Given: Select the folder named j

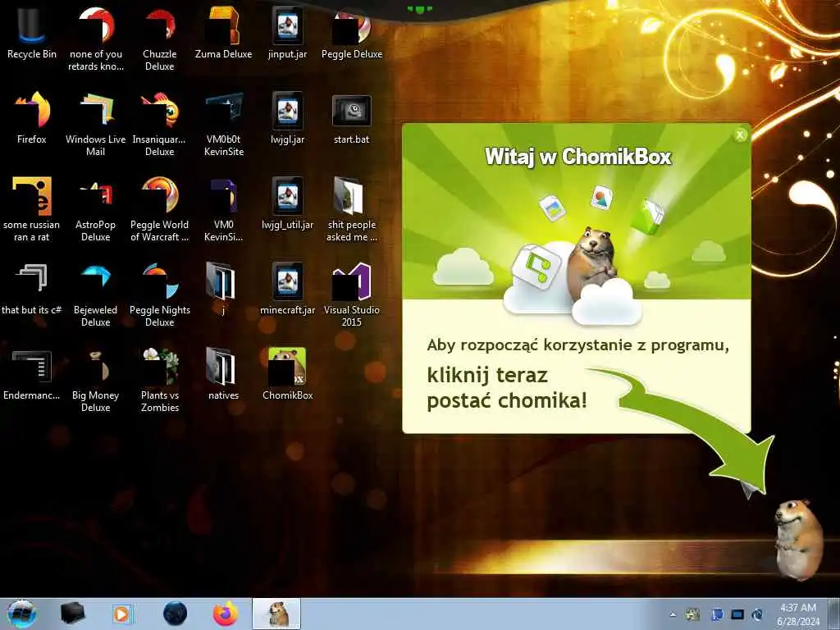Looking at the screenshot, I should point(223,289).
